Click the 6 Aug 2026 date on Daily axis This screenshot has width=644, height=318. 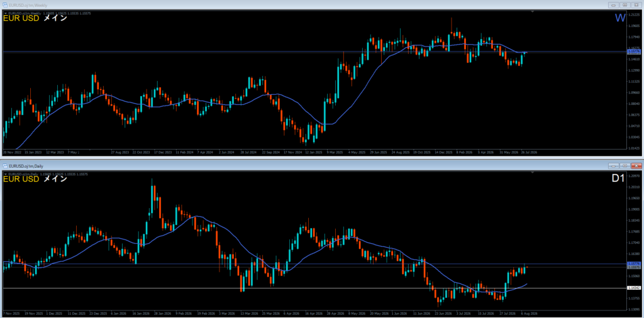[528, 314]
